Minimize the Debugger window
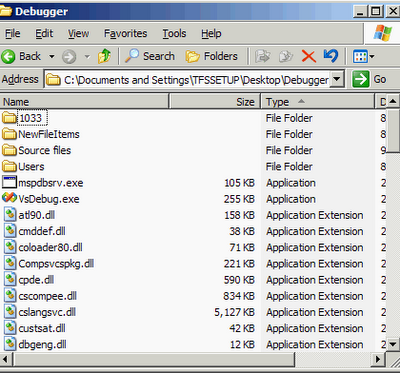The width and height of the screenshot is (400, 373). [360, 12]
